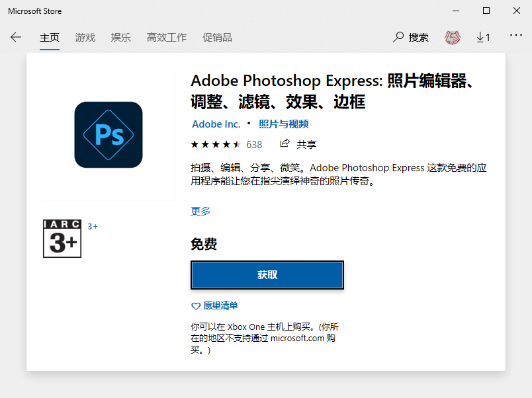Open the three-dot more menu
Screen dimensions: 532x398
click(515, 35)
